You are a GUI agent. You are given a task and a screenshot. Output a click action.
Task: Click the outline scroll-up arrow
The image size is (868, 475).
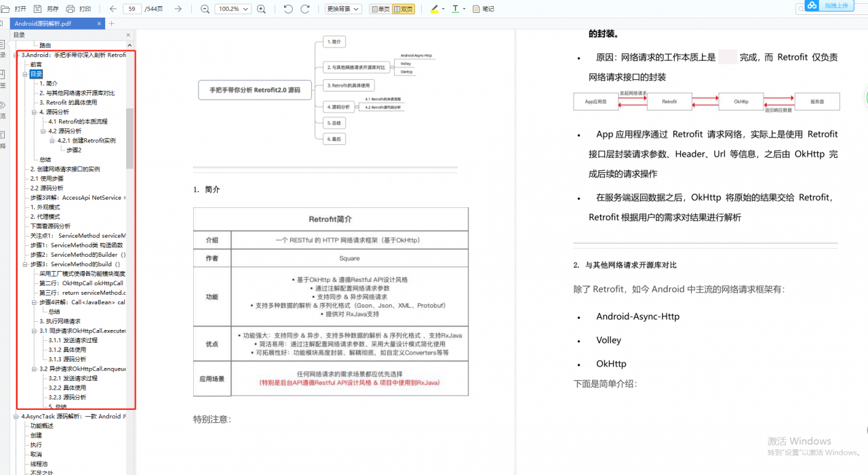pyautogui.click(x=130, y=45)
